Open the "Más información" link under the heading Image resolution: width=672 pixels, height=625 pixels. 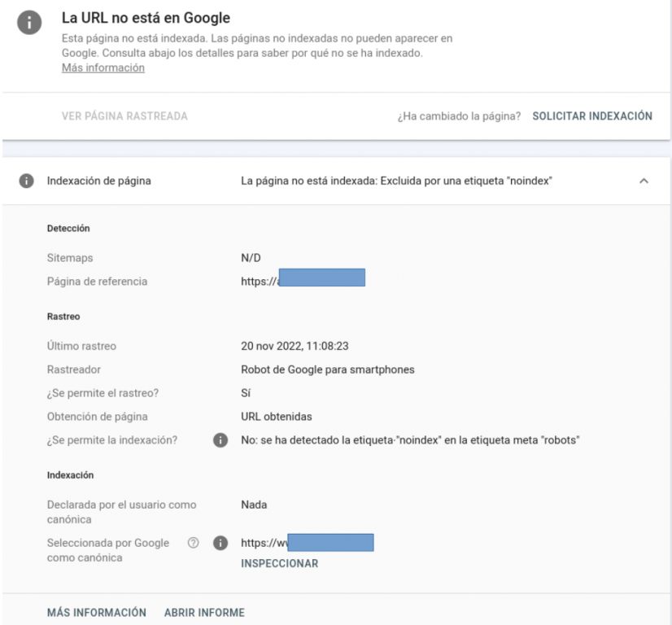click(103, 68)
